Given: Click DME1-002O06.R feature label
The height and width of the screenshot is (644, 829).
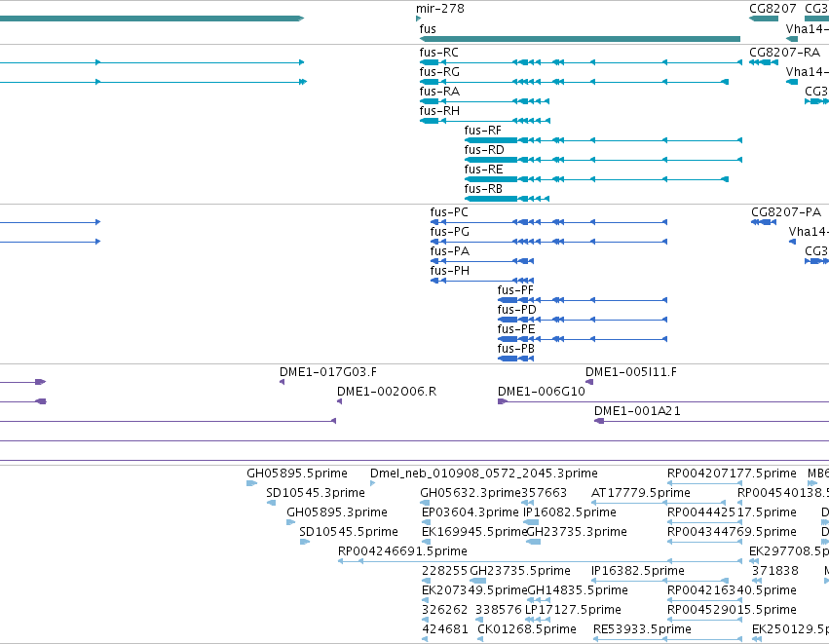Looking at the screenshot, I should (x=387, y=392).
